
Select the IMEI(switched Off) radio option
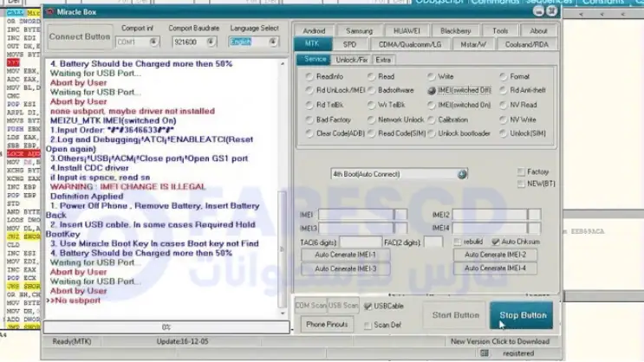(432, 91)
